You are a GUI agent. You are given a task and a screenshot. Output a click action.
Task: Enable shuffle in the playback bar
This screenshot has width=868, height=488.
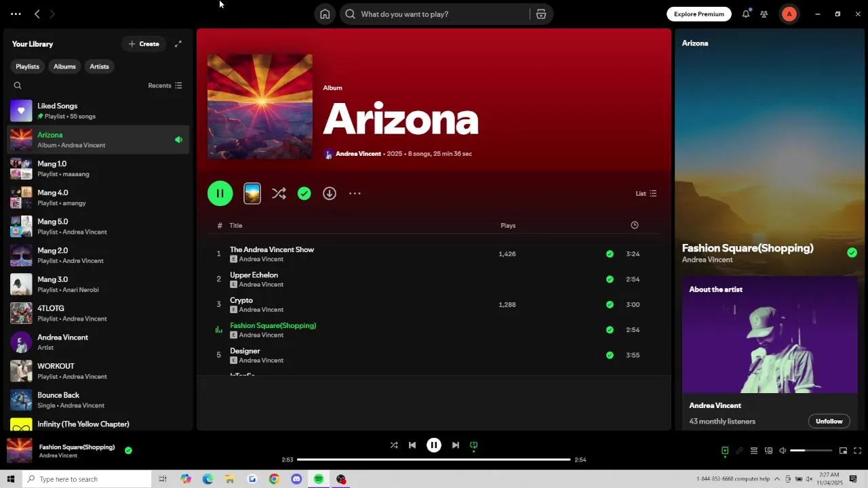click(x=394, y=445)
